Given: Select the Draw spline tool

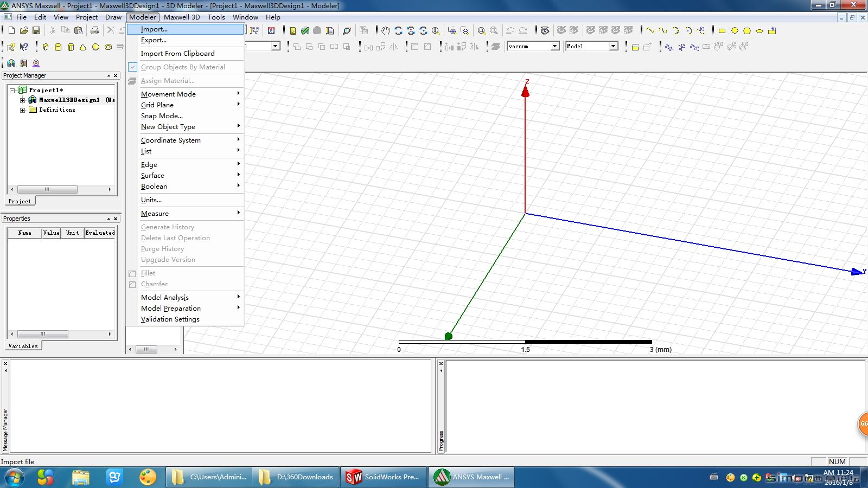Looking at the screenshot, I should [663, 30].
